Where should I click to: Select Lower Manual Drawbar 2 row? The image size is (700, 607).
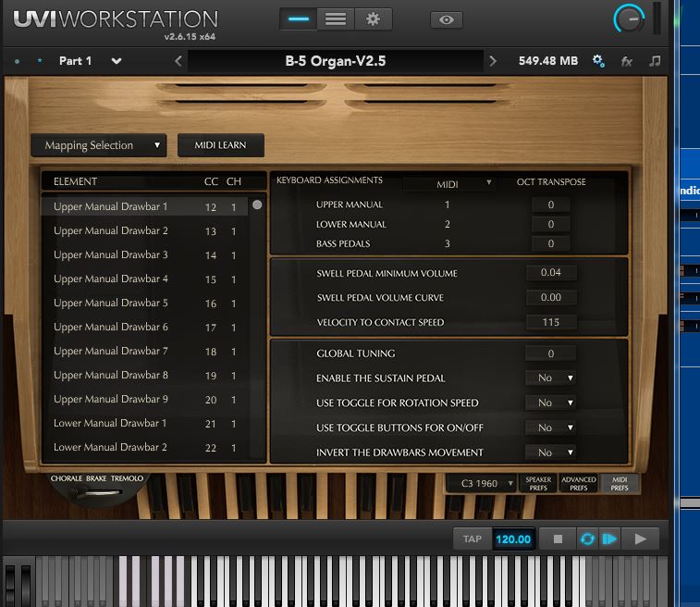144,448
